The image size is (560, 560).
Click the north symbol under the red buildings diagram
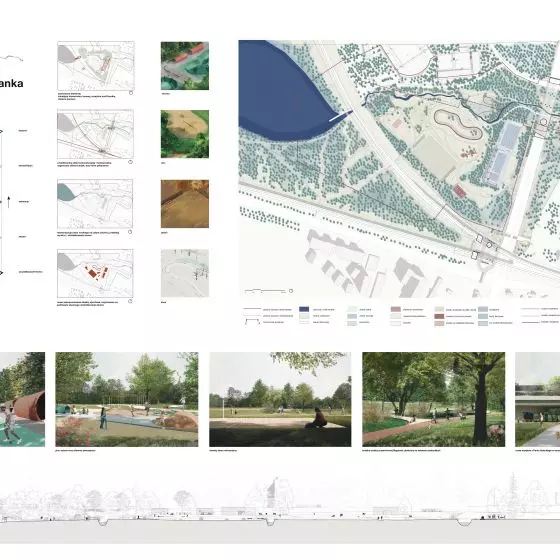pyautogui.click(x=130, y=301)
